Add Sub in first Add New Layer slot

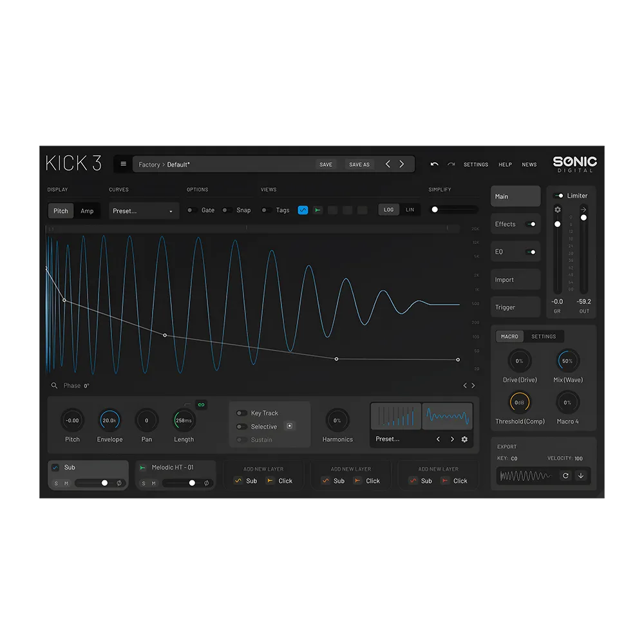click(245, 480)
